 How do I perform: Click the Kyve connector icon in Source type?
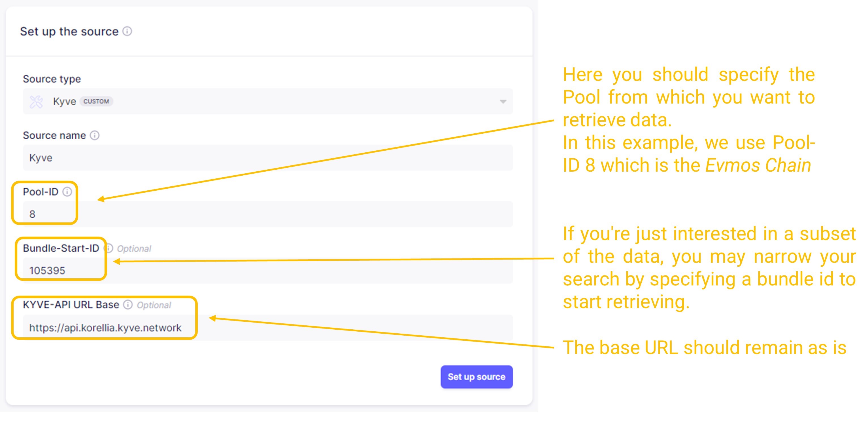coord(36,102)
